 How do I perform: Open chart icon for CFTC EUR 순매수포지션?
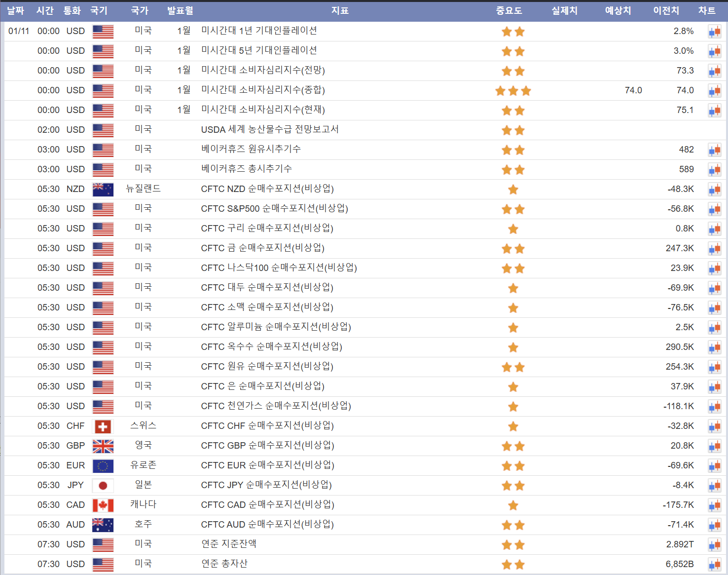click(x=714, y=466)
